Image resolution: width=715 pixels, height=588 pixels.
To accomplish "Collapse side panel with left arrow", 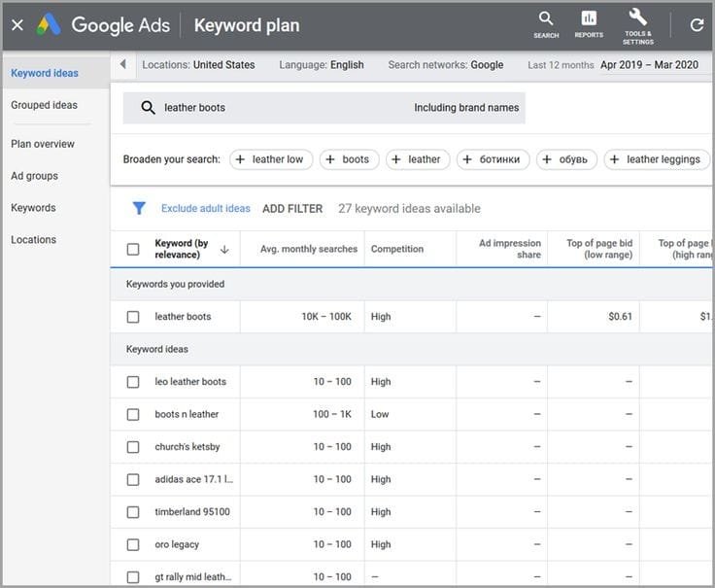I will (x=123, y=64).
